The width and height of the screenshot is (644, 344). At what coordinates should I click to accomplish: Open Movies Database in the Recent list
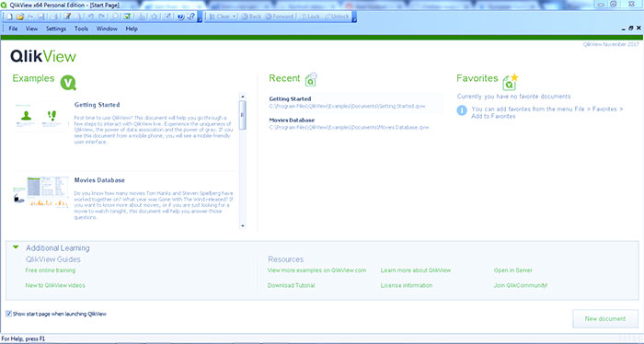[292, 120]
